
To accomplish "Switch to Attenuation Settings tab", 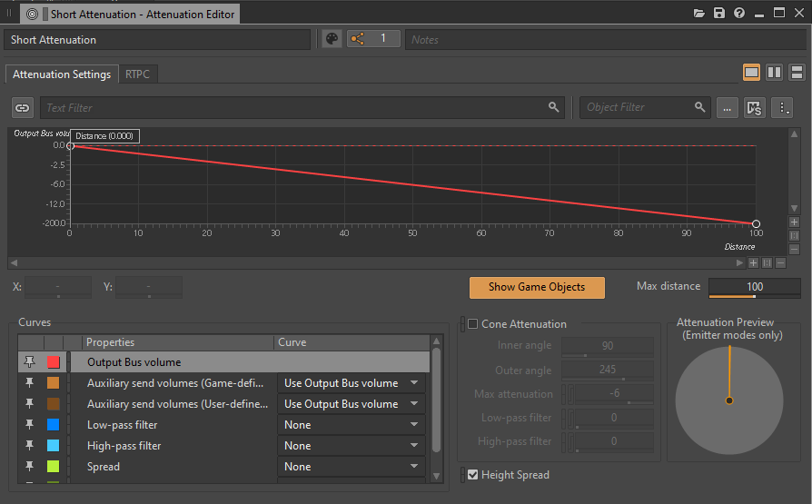I will 62,74.
